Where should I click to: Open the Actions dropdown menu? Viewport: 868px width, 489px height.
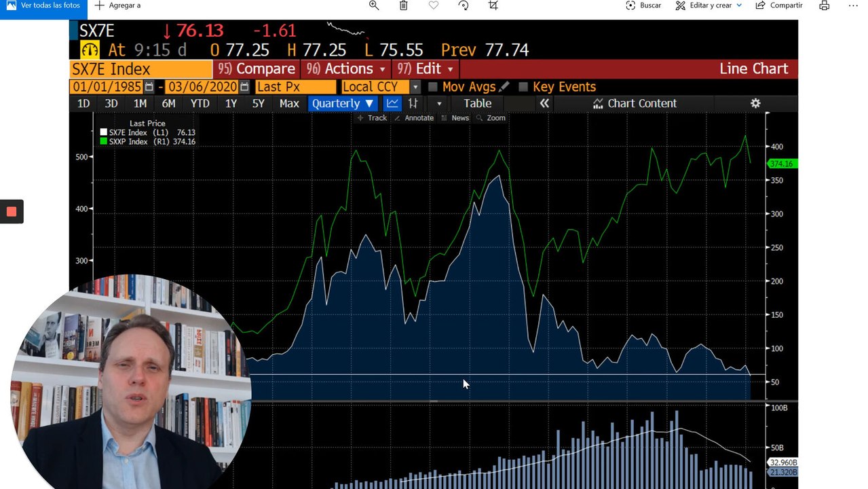click(345, 69)
